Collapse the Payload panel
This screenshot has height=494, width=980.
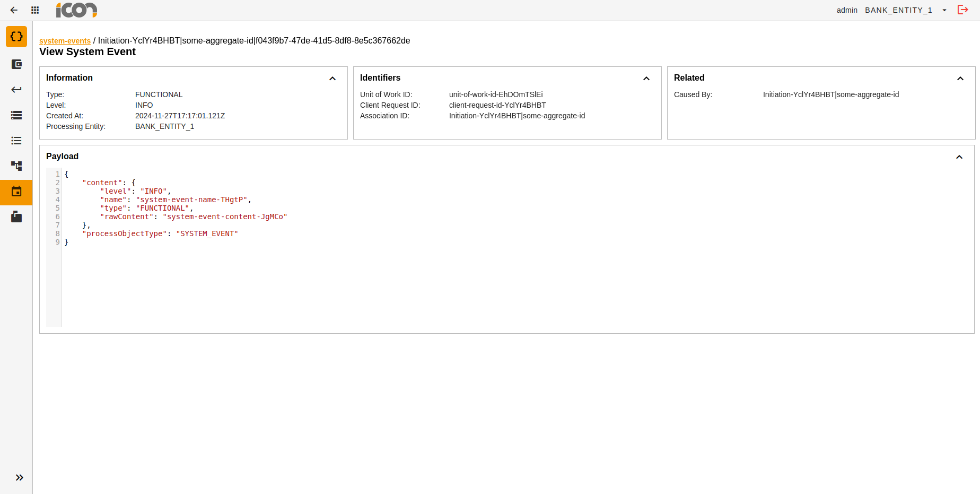click(959, 157)
